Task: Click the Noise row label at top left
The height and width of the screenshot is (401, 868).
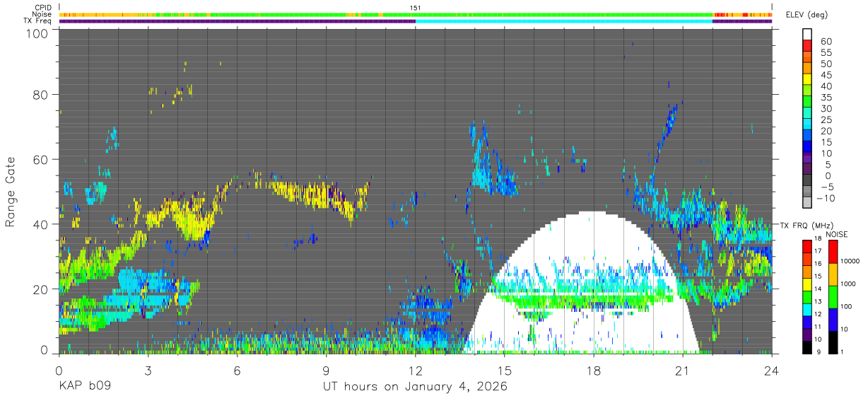Action: [x=42, y=14]
